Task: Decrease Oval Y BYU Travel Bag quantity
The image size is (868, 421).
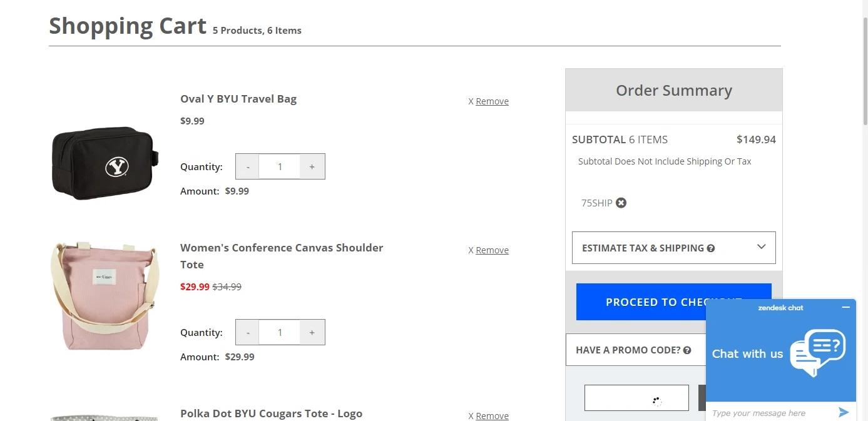Action: coord(248,166)
